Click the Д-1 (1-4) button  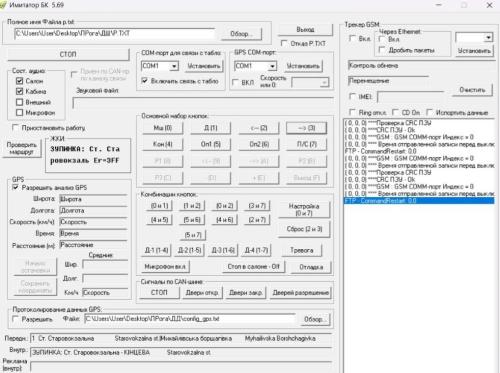tap(157, 250)
